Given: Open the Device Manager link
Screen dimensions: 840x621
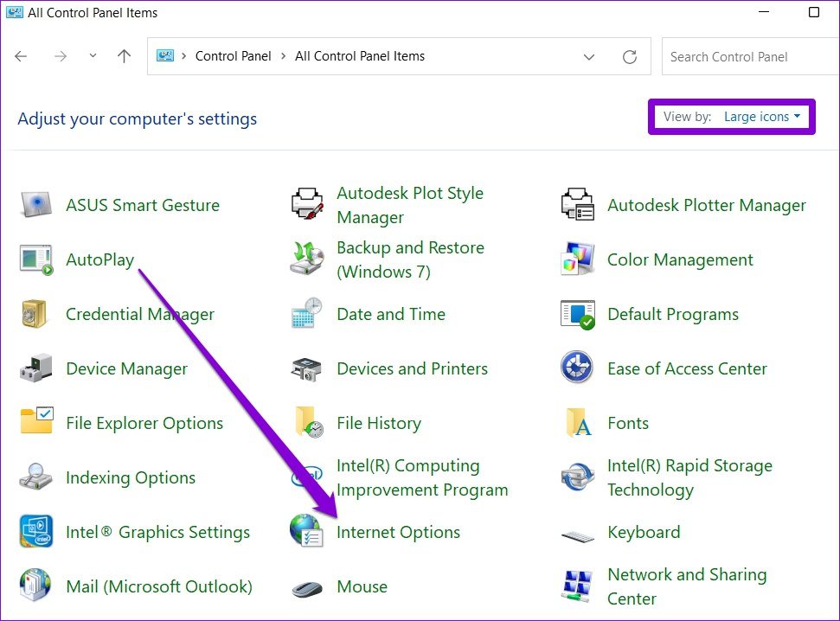Looking at the screenshot, I should (x=126, y=368).
